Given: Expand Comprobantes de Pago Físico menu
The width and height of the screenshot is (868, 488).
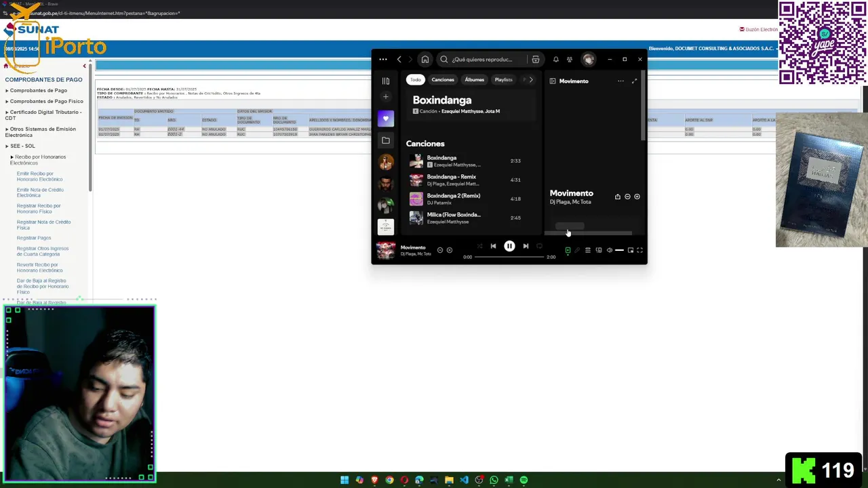Looking at the screenshot, I should pyautogui.click(x=45, y=102).
